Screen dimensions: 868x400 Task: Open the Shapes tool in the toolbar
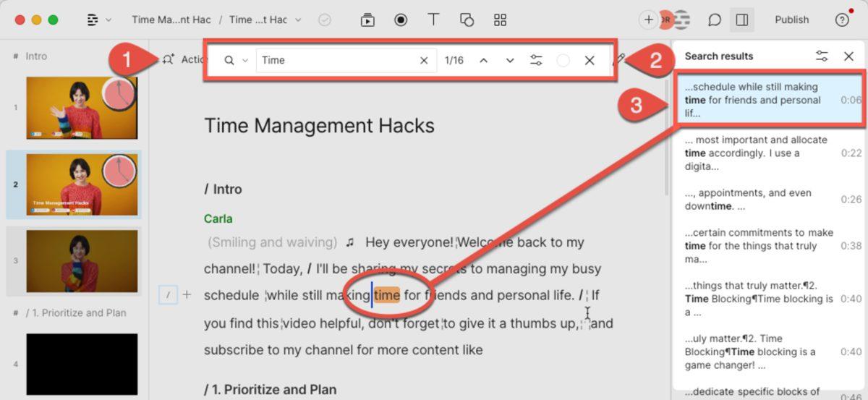(467, 20)
